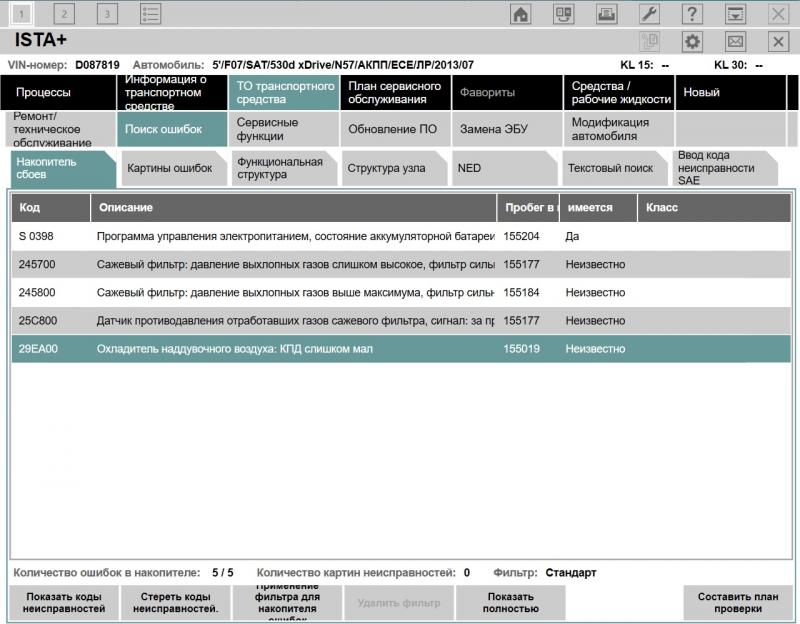Open the vehicle connection icon next to home

coord(563,14)
